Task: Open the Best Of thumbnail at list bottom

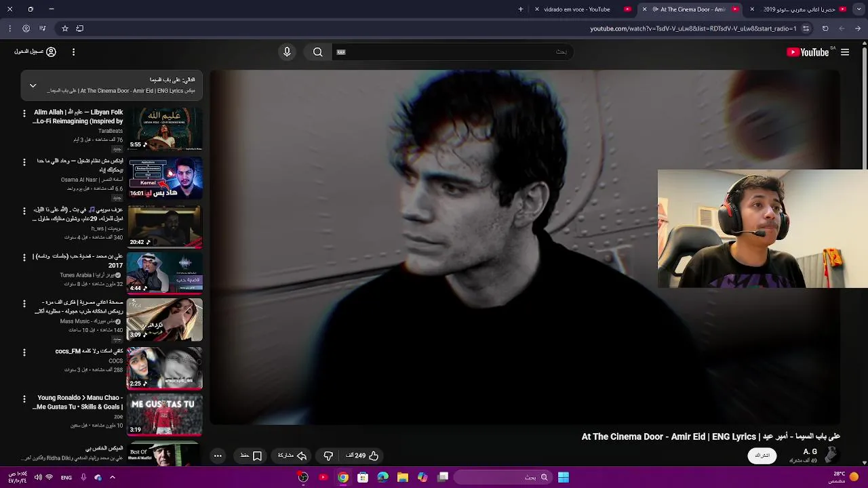Action: pos(165,453)
